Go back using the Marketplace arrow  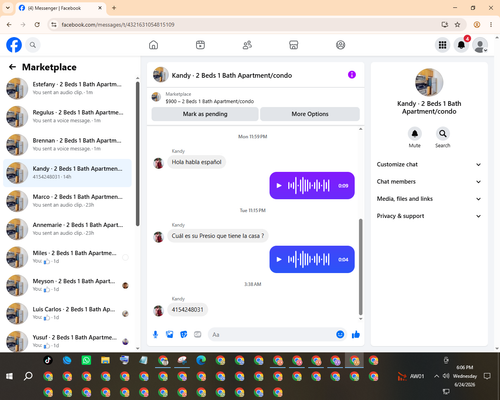(x=12, y=67)
